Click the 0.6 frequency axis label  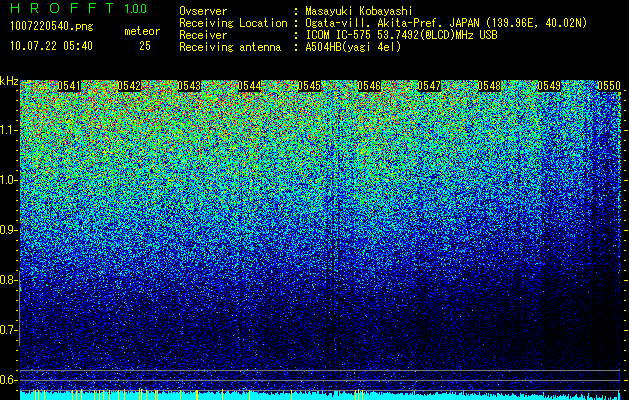coord(8,380)
